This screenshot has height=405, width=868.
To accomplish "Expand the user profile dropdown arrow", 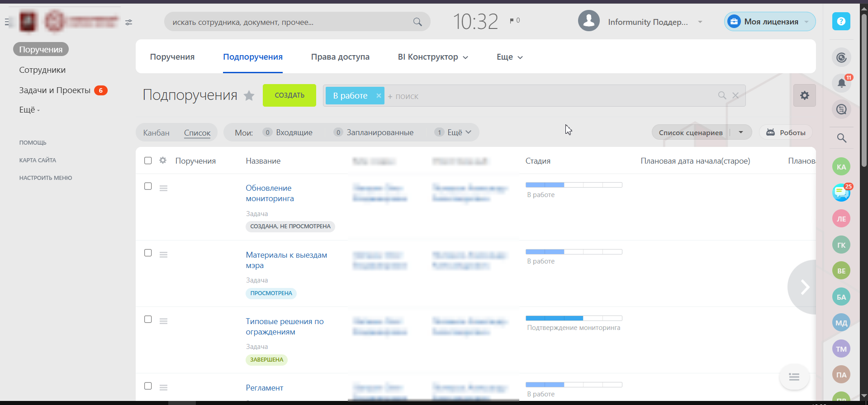I will 700,22.
